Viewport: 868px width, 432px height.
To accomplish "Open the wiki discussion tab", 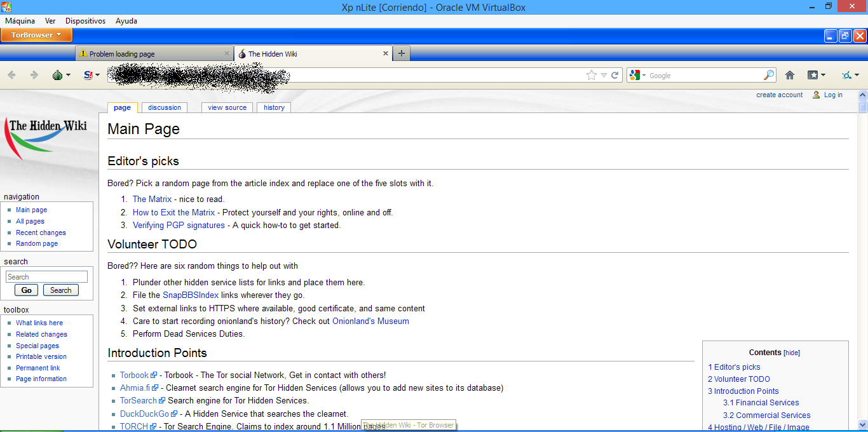I will tap(165, 107).
